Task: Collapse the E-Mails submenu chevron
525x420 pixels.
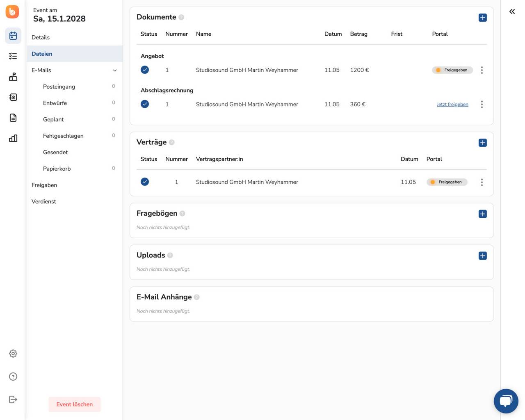Action: [115, 71]
